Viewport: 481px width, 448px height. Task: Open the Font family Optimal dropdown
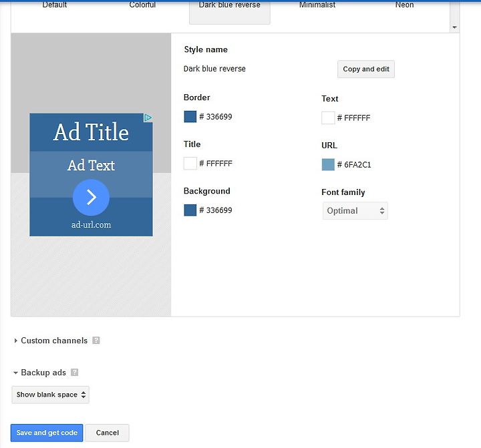click(x=355, y=211)
